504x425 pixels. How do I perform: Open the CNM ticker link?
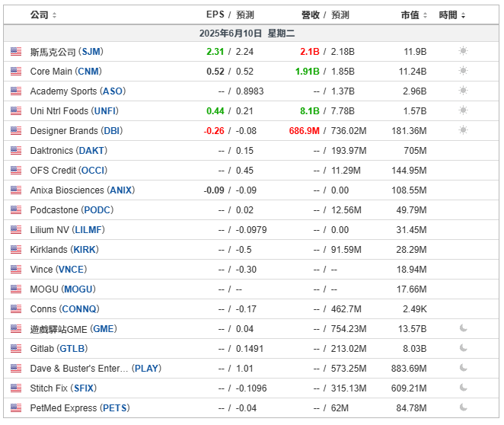point(88,71)
